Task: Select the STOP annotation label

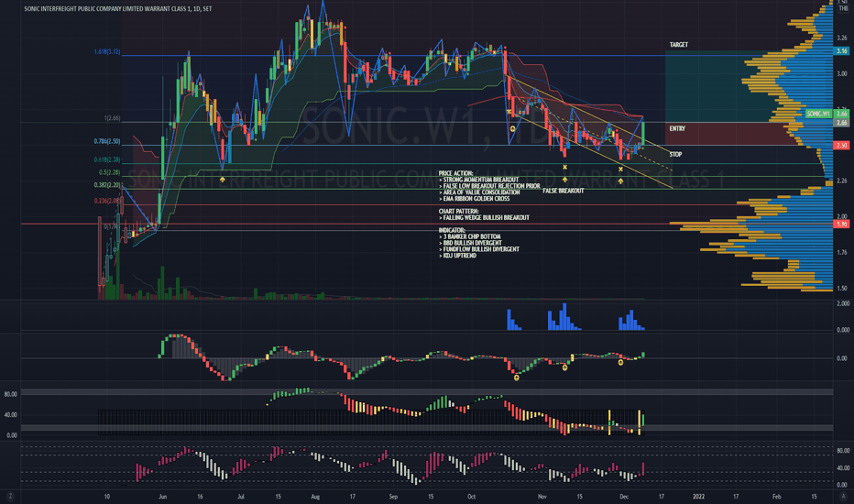Action: point(675,154)
